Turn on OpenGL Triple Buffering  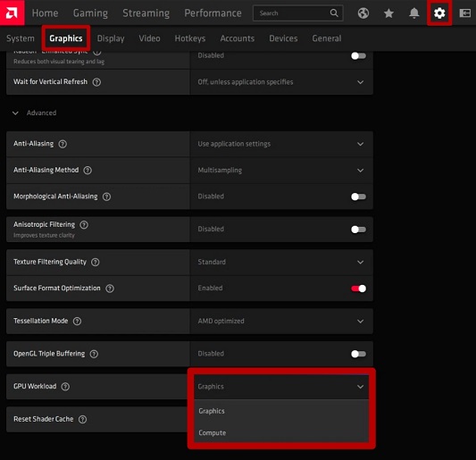[x=358, y=354]
